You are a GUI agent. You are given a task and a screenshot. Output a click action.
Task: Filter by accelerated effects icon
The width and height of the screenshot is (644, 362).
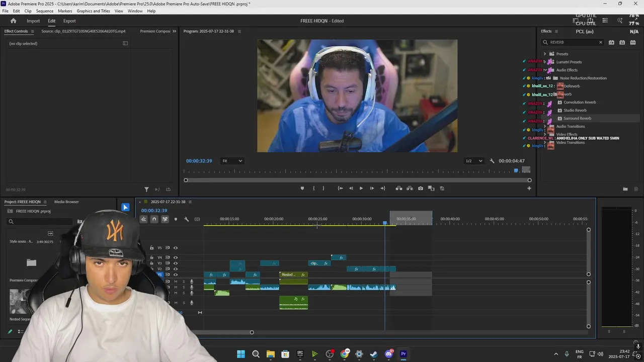(611, 42)
